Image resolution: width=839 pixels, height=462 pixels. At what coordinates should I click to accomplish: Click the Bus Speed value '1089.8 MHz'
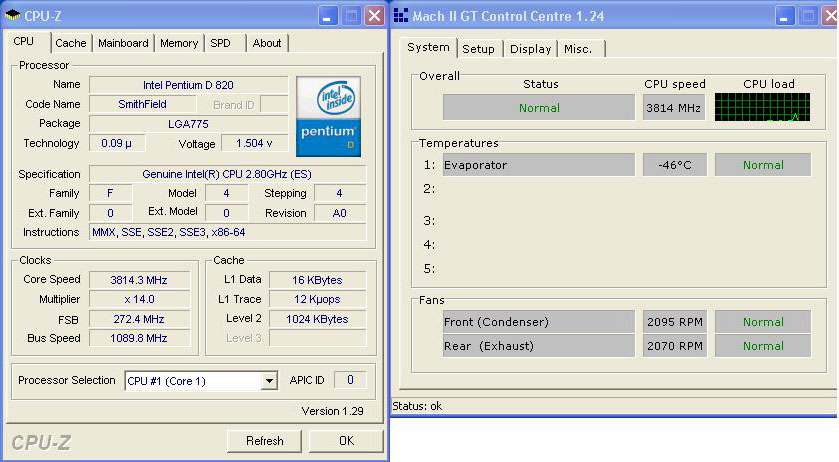[139, 338]
